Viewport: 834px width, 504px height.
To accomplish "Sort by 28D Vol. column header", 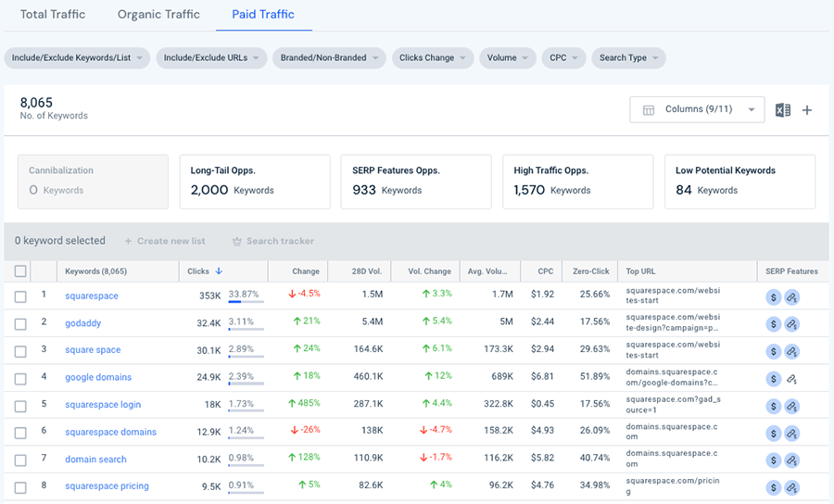I will 366,271.
